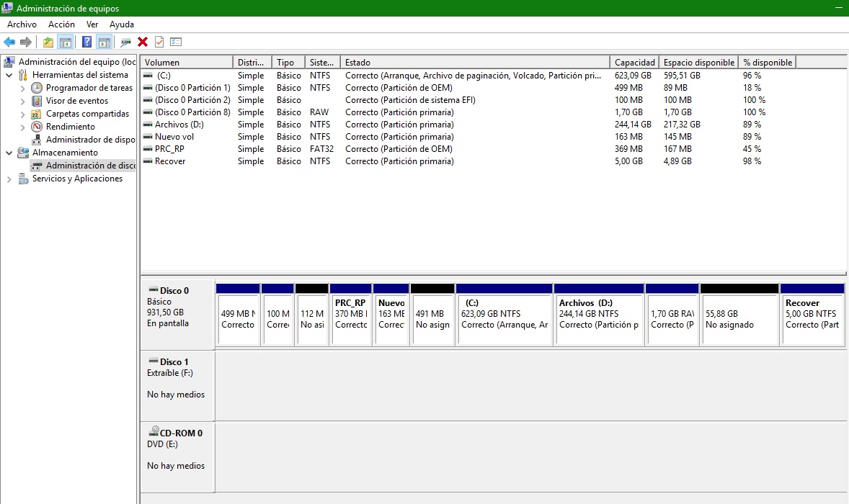Click the drive icon beside Recover volume row
The width and height of the screenshot is (849, 504).
point(148,161)
